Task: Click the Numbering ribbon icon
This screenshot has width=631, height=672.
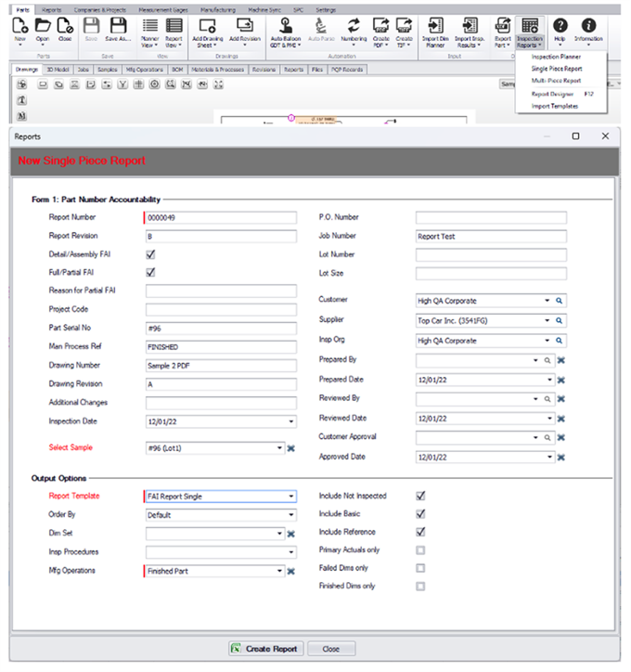Action: tap(354, 29)
